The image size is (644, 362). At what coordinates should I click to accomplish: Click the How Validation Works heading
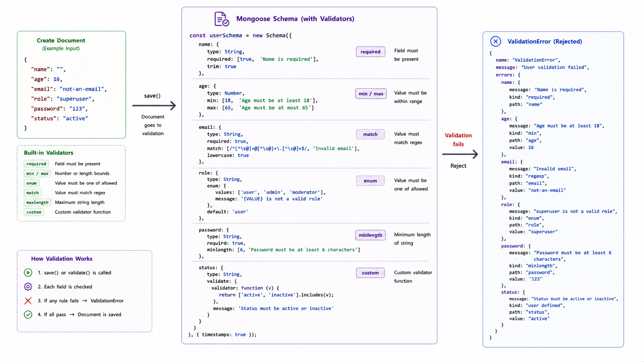click(x=62, y=259)
